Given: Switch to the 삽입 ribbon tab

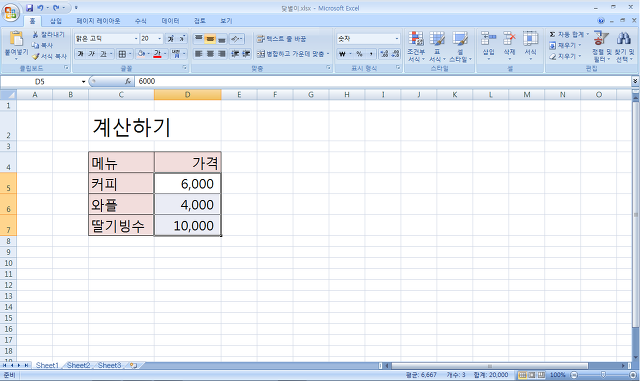Looking at the screenshot, I should (x=56, y=21).
